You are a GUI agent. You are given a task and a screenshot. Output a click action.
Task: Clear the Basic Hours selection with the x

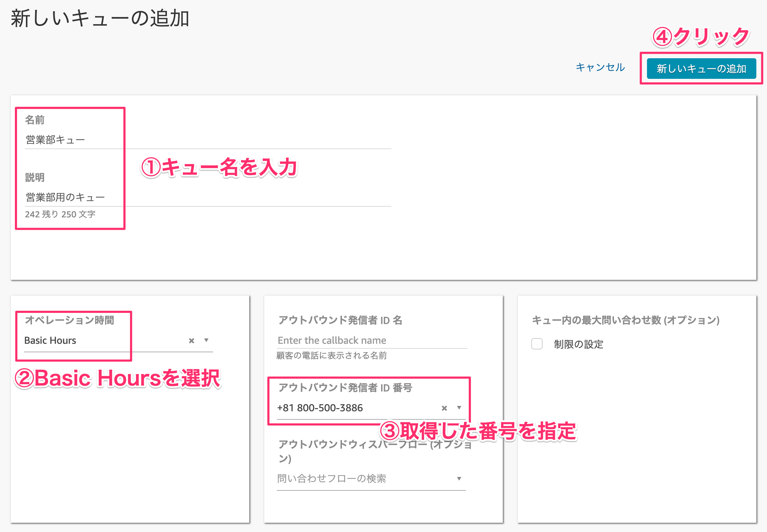[x=191, y=341]
